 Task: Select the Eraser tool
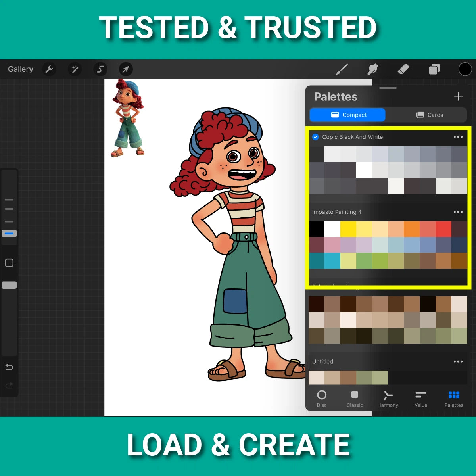403,69
